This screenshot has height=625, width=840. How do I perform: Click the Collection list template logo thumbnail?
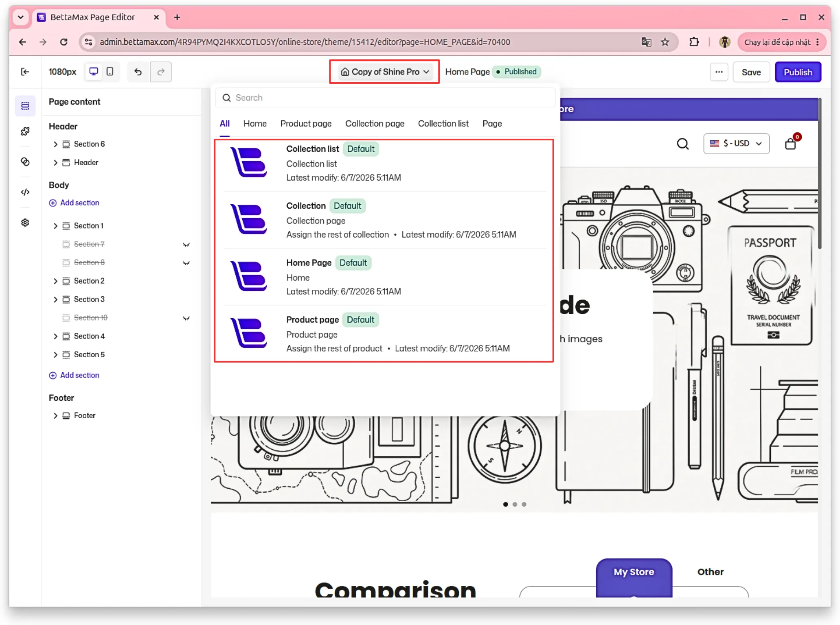(x=249, y=163)
